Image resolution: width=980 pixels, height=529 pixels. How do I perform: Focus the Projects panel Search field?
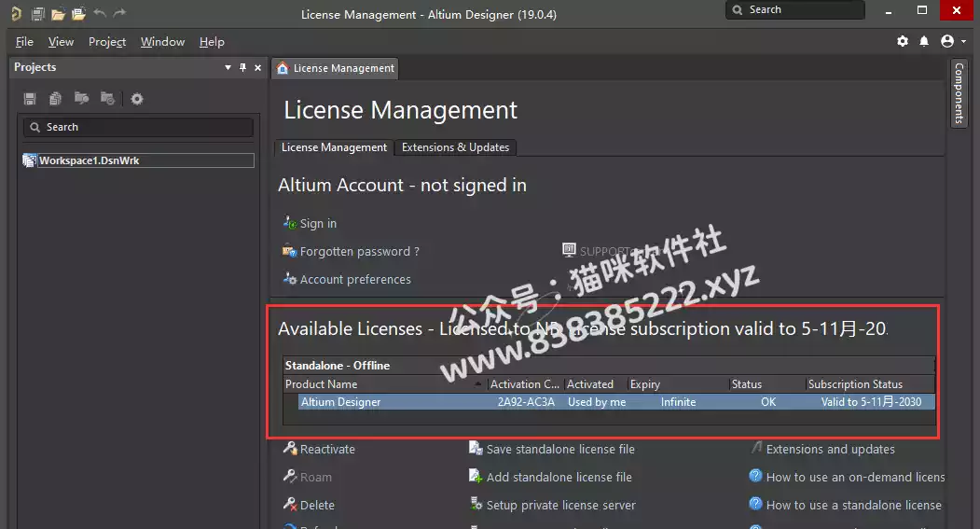click(138, 127)
